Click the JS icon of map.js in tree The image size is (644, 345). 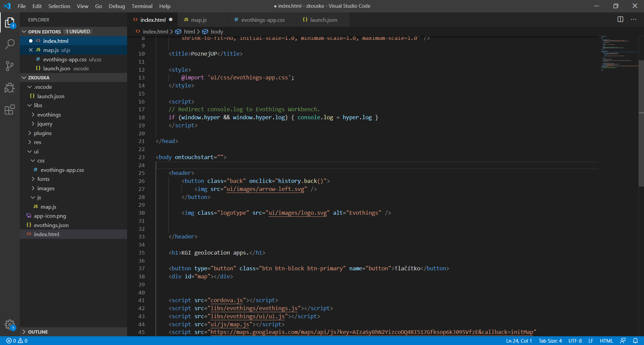click(36, 207)
